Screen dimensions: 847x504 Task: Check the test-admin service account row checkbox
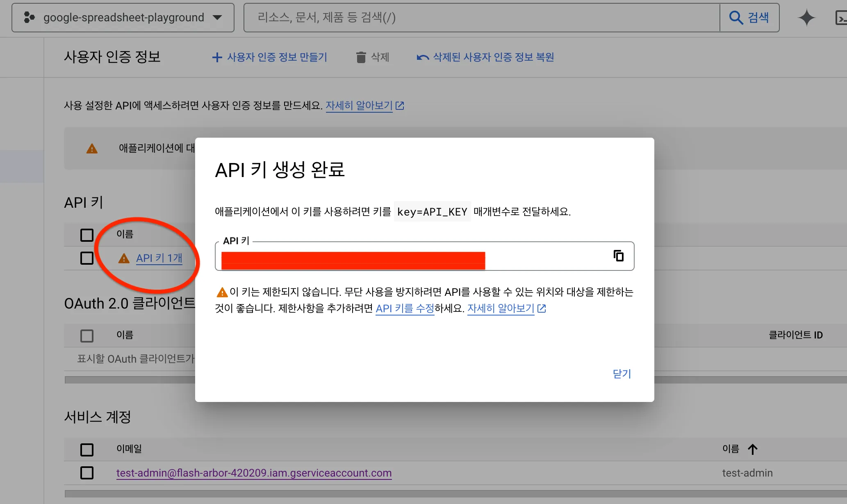click(x=87, y=473)
